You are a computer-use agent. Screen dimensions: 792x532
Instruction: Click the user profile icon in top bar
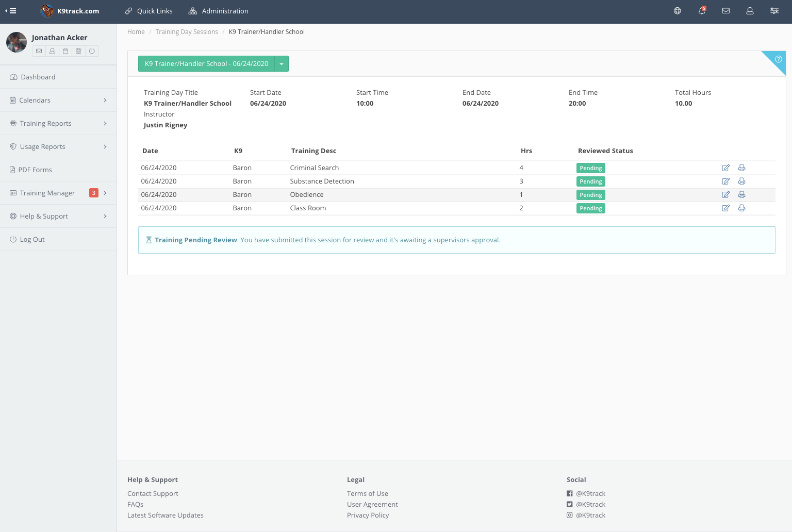point(750,11)
